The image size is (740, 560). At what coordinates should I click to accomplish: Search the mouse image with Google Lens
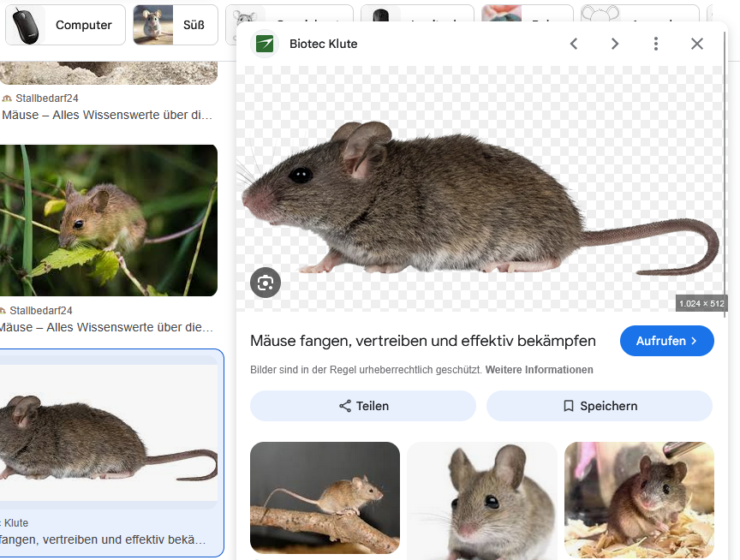266,283
